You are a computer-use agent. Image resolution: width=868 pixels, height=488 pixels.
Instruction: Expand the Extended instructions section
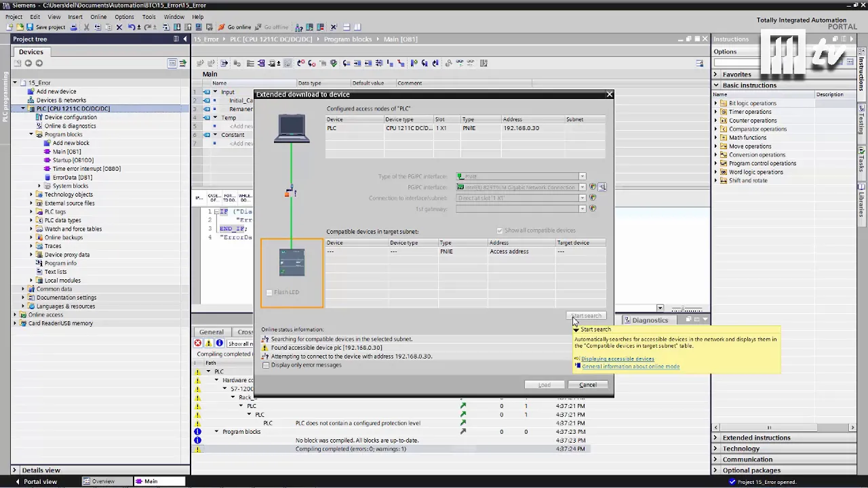tap(715, 438)
